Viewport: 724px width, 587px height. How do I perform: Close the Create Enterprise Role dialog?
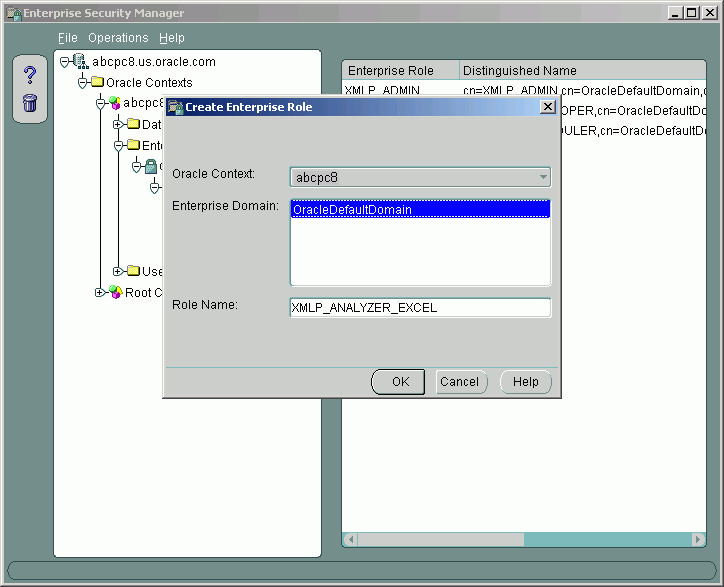coord(548,107)
